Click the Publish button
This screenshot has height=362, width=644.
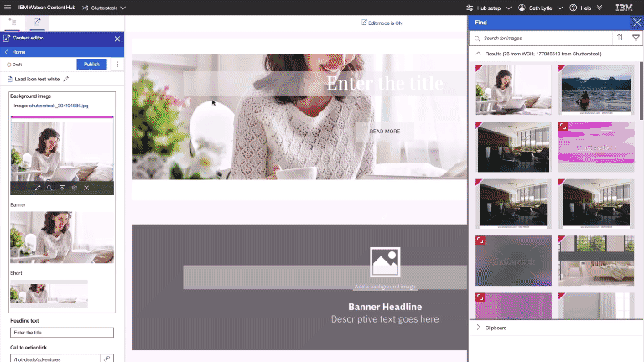(91, 64)
